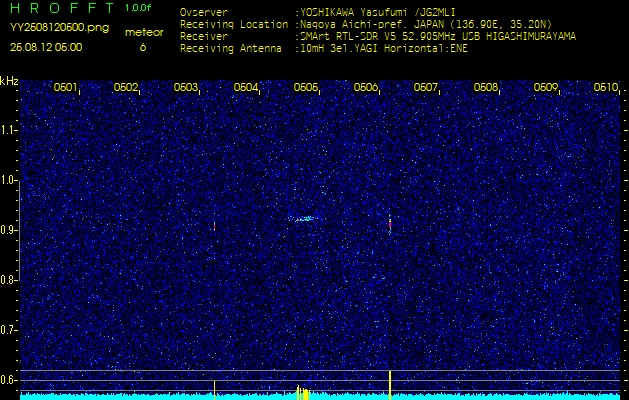
Task: Click the Receiving Antenna field label
Action: [231, 49]
